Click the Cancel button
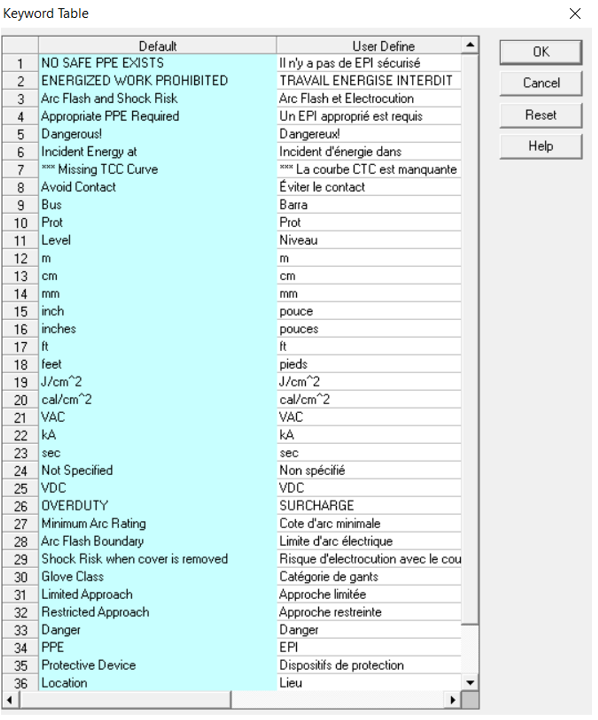The width and height of the screenshot is (598, 720). [541, 83]
